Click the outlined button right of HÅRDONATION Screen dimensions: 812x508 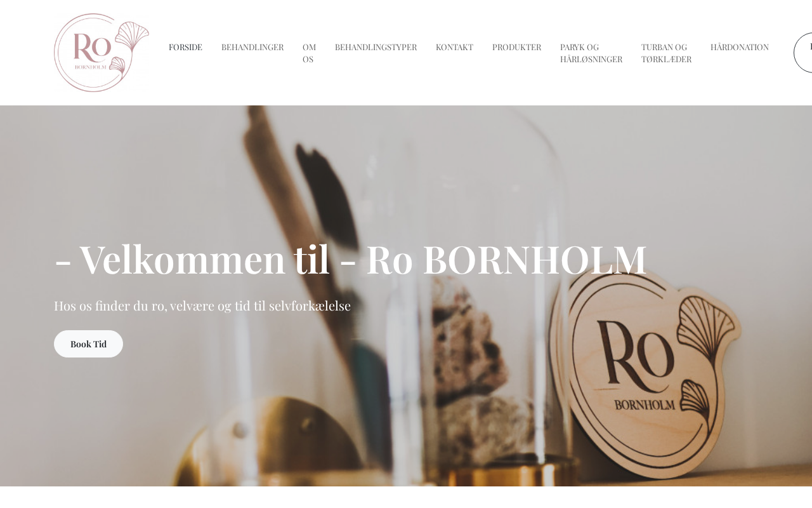pyautogui.click(x=803, y=53)
